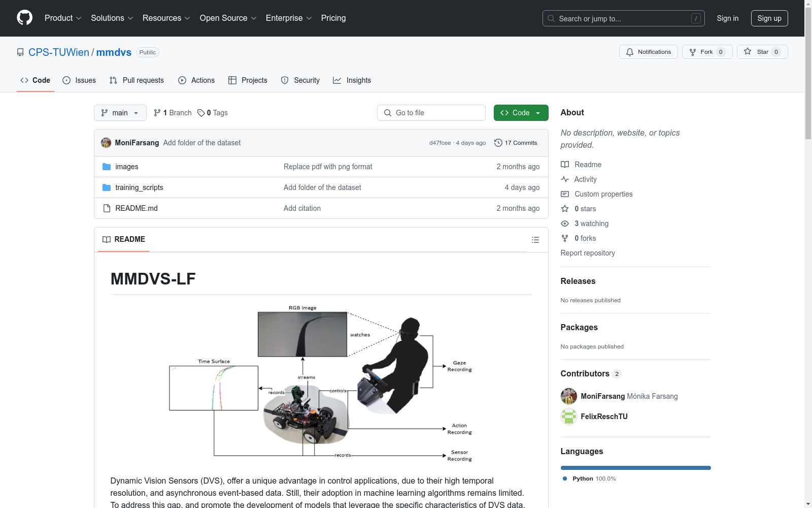812x508 pixels.
Task: Click the eye icon beside 3 watching
Action: (565, 224)
